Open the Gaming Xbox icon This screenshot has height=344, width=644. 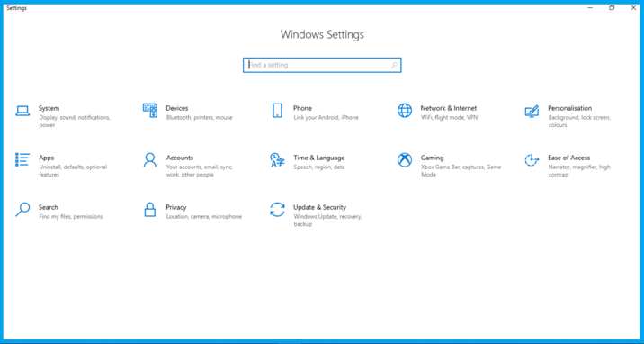(x=405, y=160)
